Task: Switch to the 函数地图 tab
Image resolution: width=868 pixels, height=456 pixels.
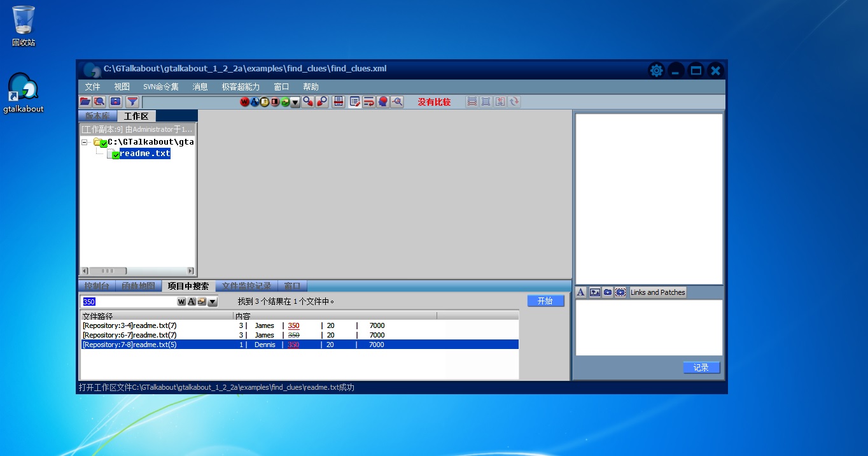Action: point(138,286)
